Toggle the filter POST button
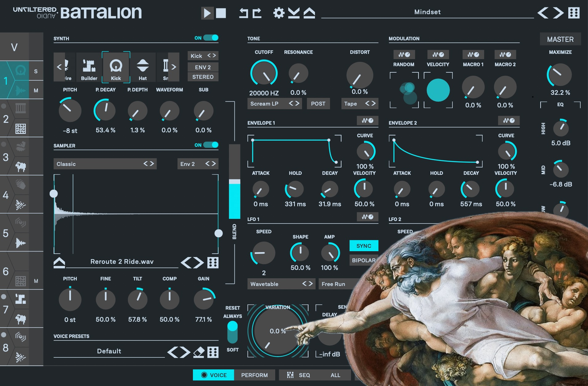Screen dimensions: 588x386 click(318, 104)
